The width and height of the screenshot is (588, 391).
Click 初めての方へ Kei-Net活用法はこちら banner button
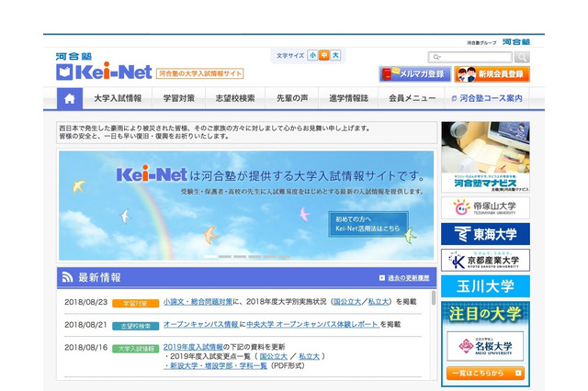[x=368, y=224]
